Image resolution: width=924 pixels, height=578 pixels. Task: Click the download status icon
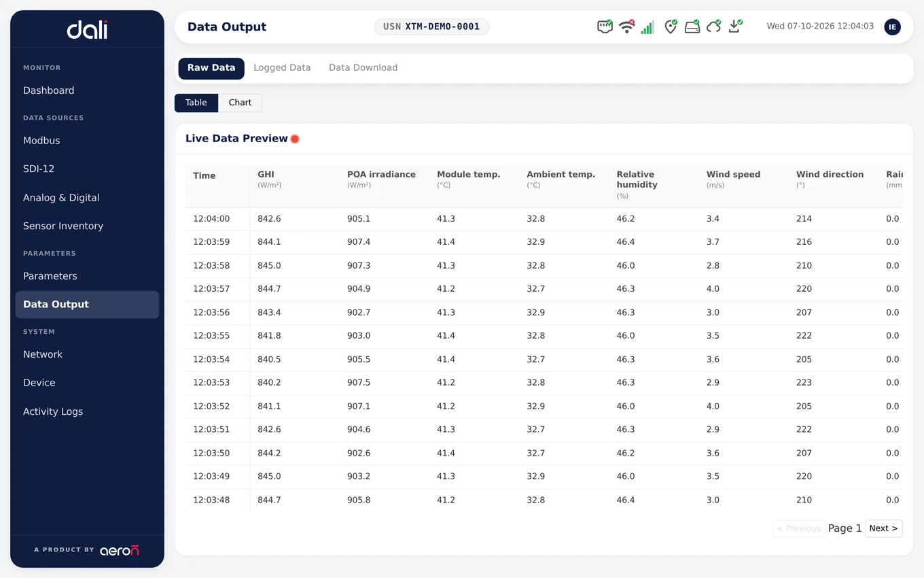(x=735, y=27)
